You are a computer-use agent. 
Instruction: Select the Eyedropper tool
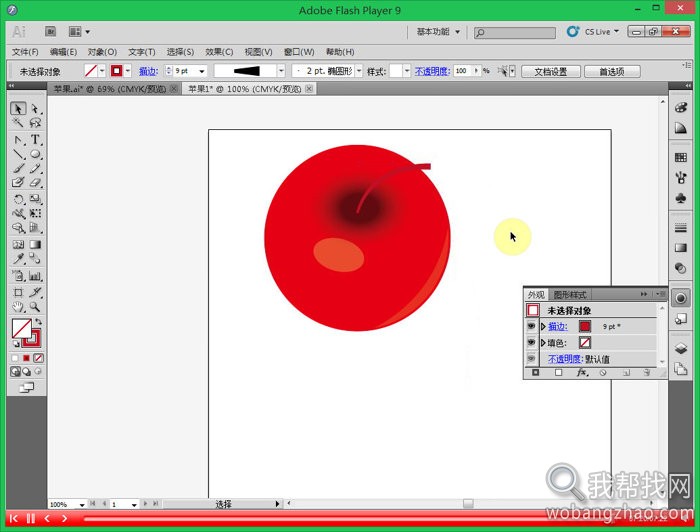pyautogui.click(x=18, y=258)
